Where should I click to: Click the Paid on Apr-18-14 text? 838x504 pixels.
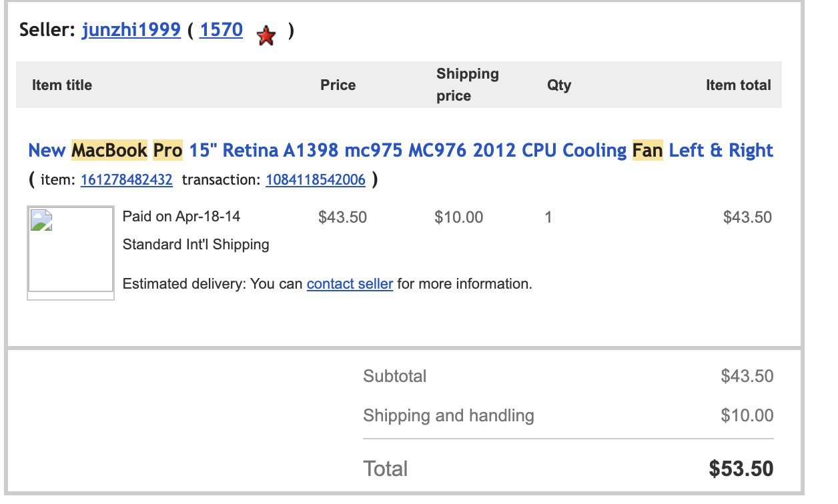(x=181, y=217)
